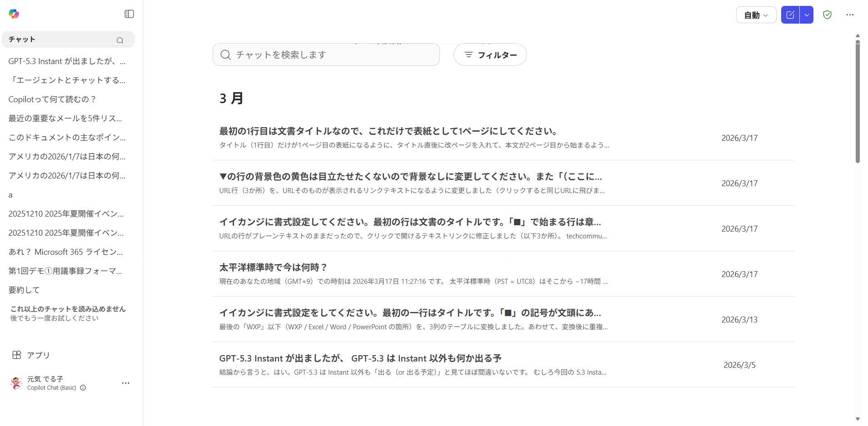Open the アプリ apps icon in the sidebar
The image size is (868, 426).
(x=17, y=355)
